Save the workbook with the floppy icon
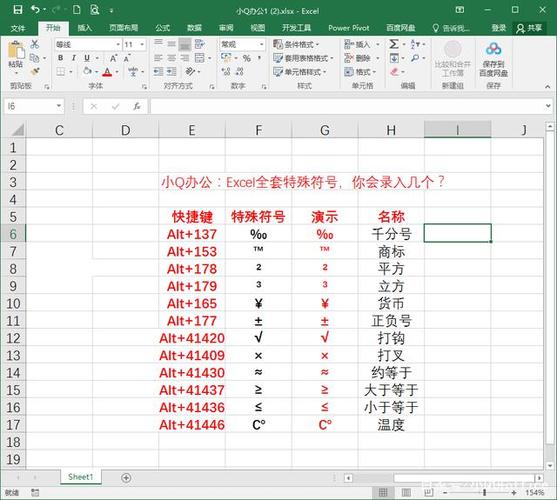557x500 pixels. (x=17, y=10)
